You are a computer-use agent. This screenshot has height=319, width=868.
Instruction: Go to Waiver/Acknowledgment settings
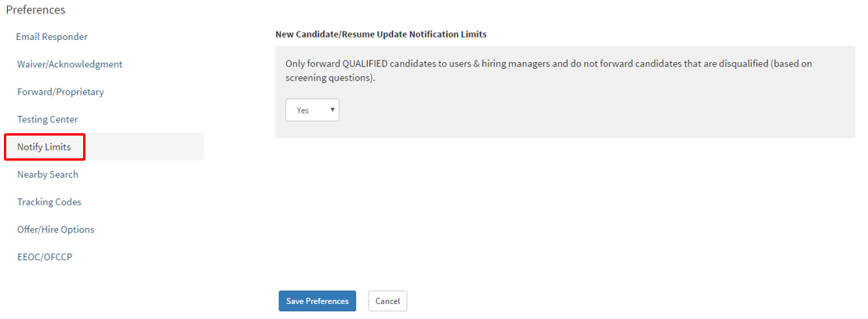pos(70,64)
